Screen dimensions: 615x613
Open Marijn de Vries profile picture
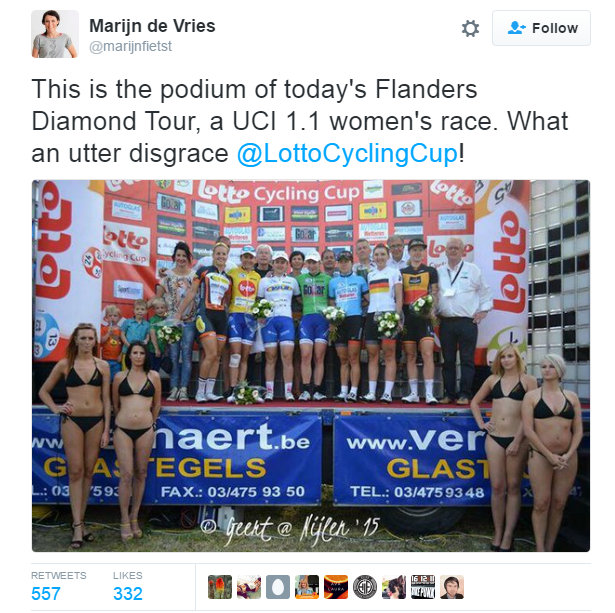[x=55, y=34]
